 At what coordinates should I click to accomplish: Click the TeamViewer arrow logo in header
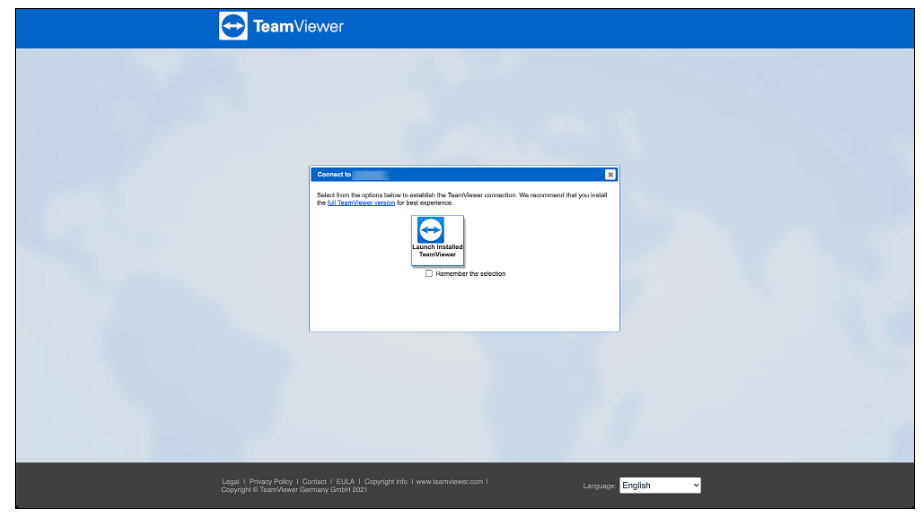tap(233, 27)
